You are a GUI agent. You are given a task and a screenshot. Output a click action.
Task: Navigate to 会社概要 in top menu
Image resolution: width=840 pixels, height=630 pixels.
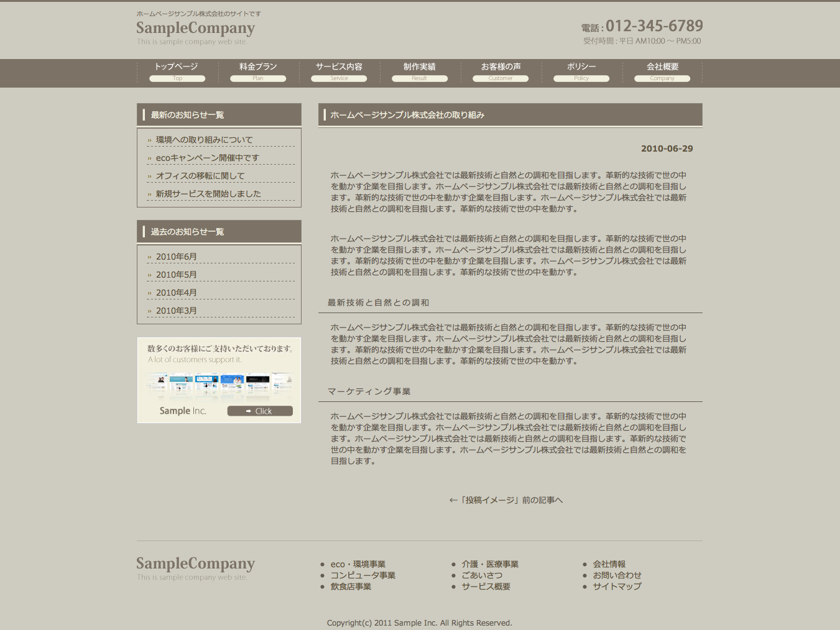[662, 71]
